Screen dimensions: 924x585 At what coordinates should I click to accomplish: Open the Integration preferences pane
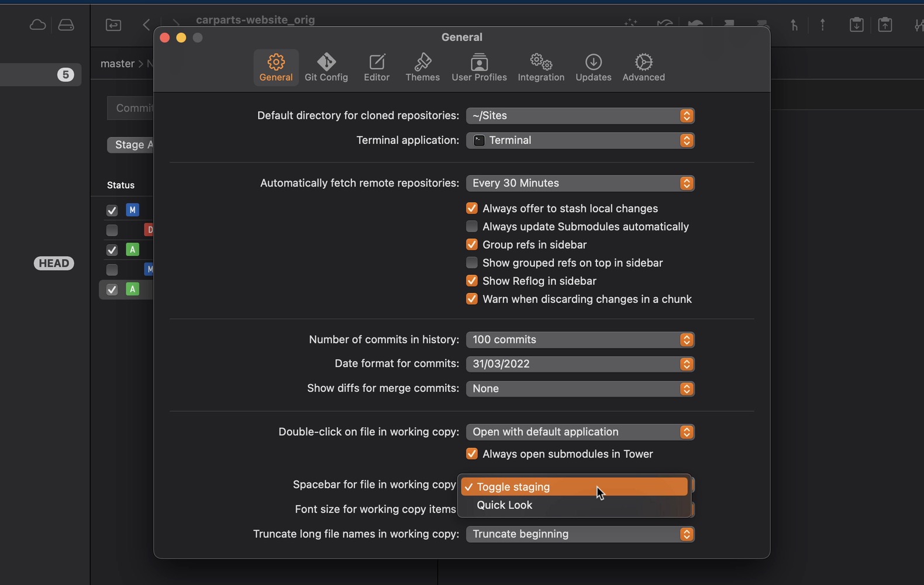541,67
